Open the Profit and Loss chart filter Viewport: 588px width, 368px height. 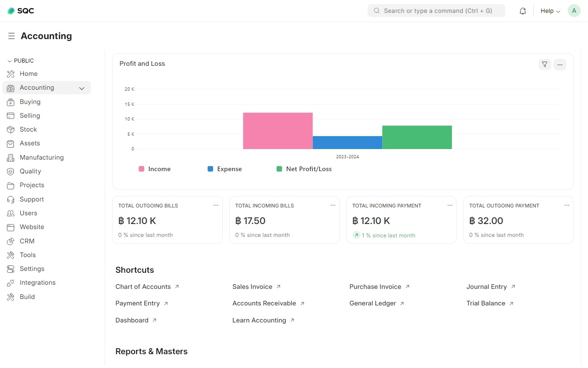[544, 64]
